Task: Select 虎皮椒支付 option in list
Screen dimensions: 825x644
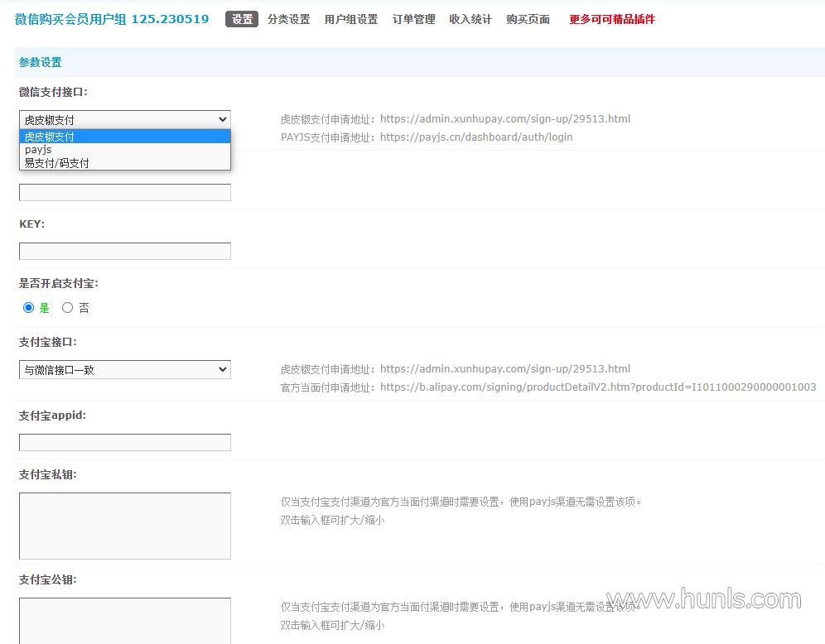Action: point(125,137)
